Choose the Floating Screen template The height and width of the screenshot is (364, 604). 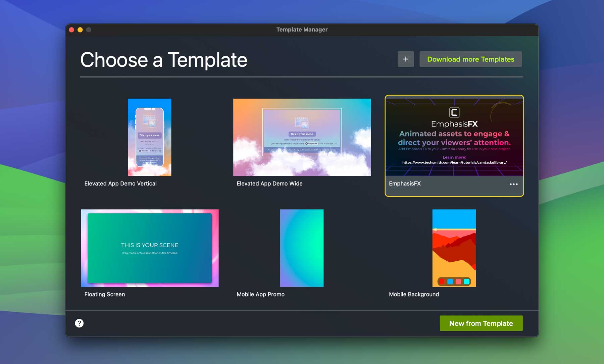pyautogui.click(x=149, y=248)
